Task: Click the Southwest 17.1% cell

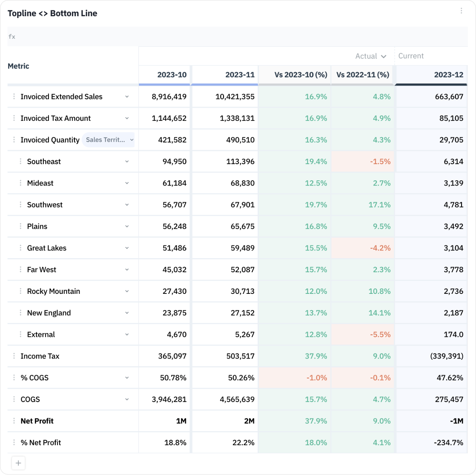Action: pos(363,205)
